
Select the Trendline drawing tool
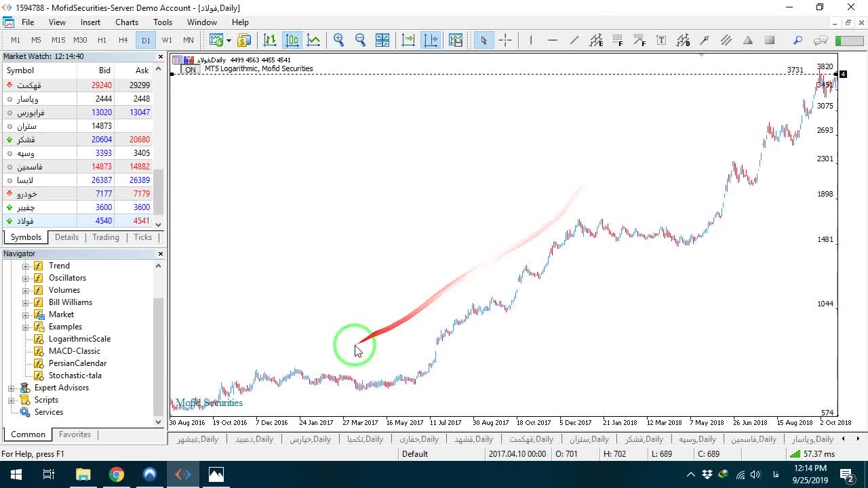574,40
